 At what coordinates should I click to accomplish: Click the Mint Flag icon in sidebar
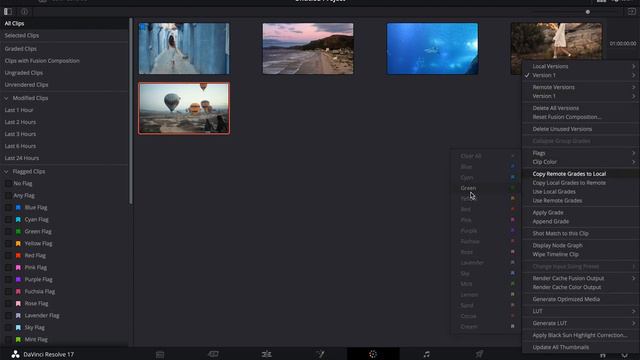pos(18,339)
